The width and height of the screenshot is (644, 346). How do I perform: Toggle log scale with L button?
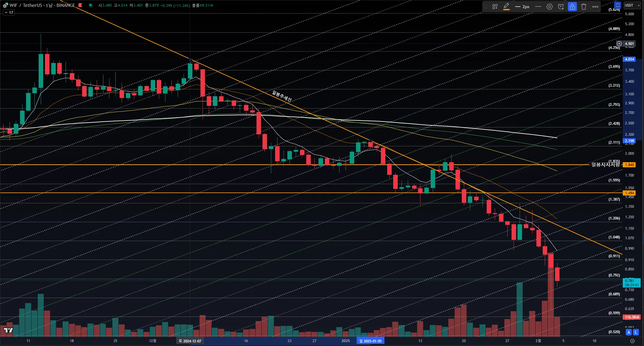tap(636, 332)
